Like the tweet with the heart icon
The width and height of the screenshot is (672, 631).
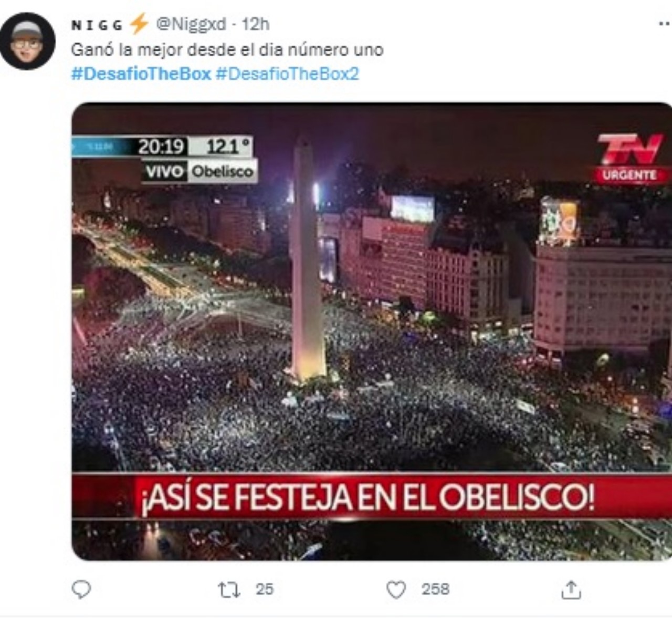click(396, 589)
